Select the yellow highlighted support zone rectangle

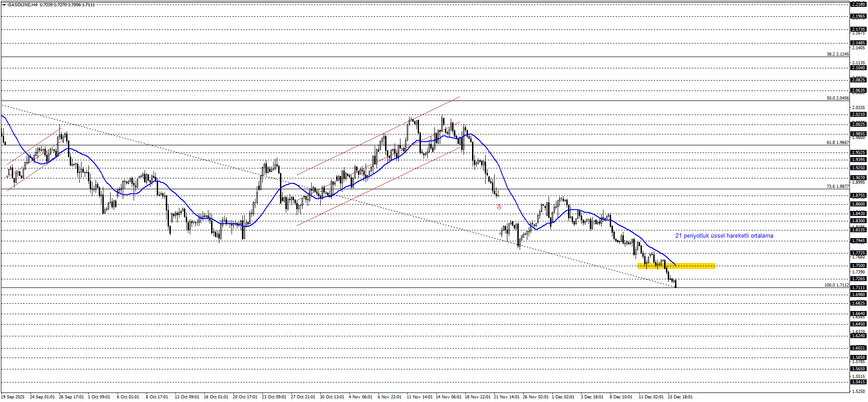pyautogui.click(x=676, y=266)
